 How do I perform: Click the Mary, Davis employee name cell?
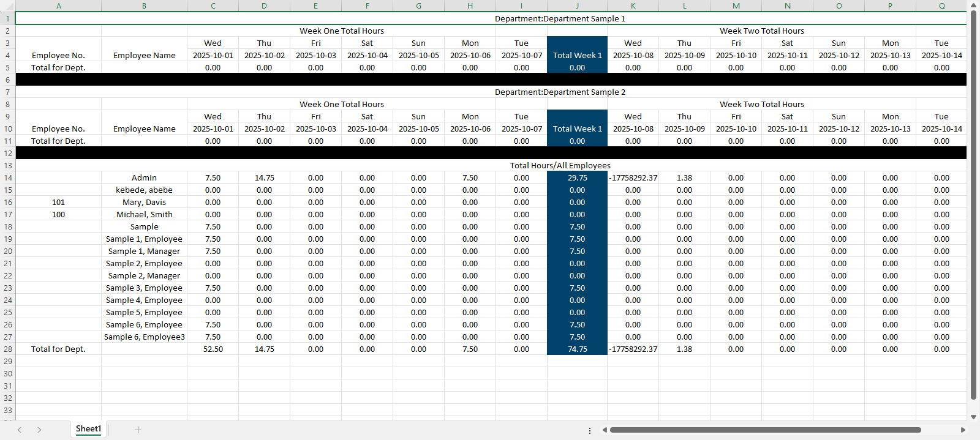point(144,202)
